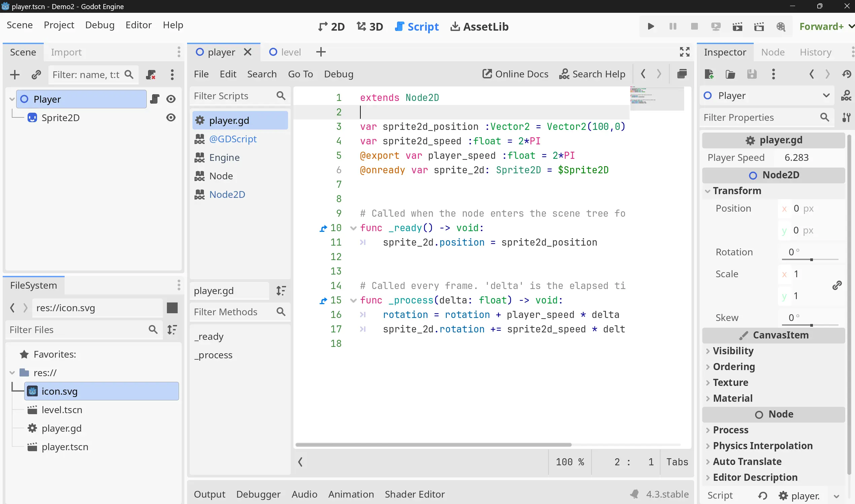The height and width of the screenshot is (504, 855).
Task: Create a new resource in Inspector
Action: click(x=709, y=74)
